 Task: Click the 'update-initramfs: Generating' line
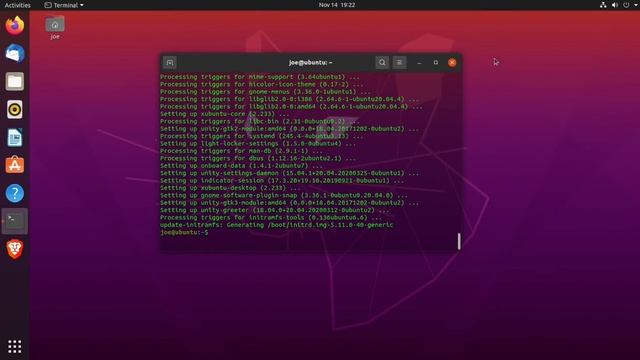[x=276, y=225]
